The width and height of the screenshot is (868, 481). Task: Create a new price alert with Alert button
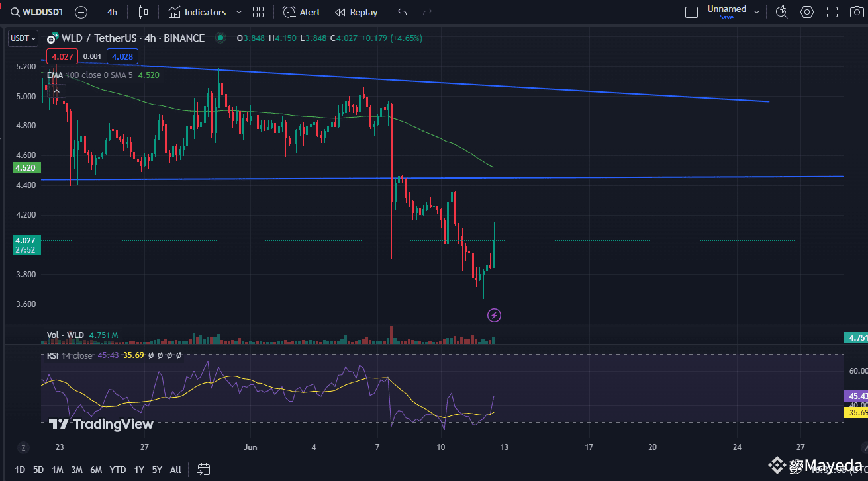[301, 11]
